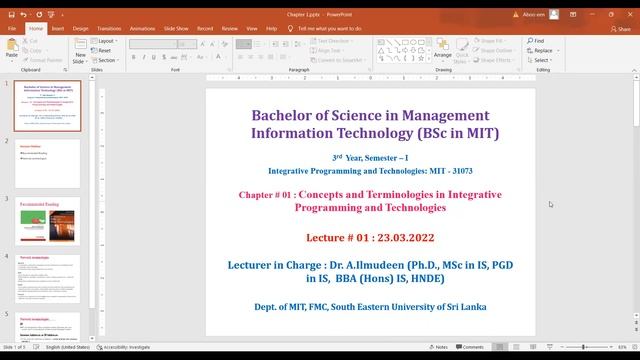Center text in Paragraph group
Image resolution: width=640 pixels, height=360 pixels.
coord(251,57)
